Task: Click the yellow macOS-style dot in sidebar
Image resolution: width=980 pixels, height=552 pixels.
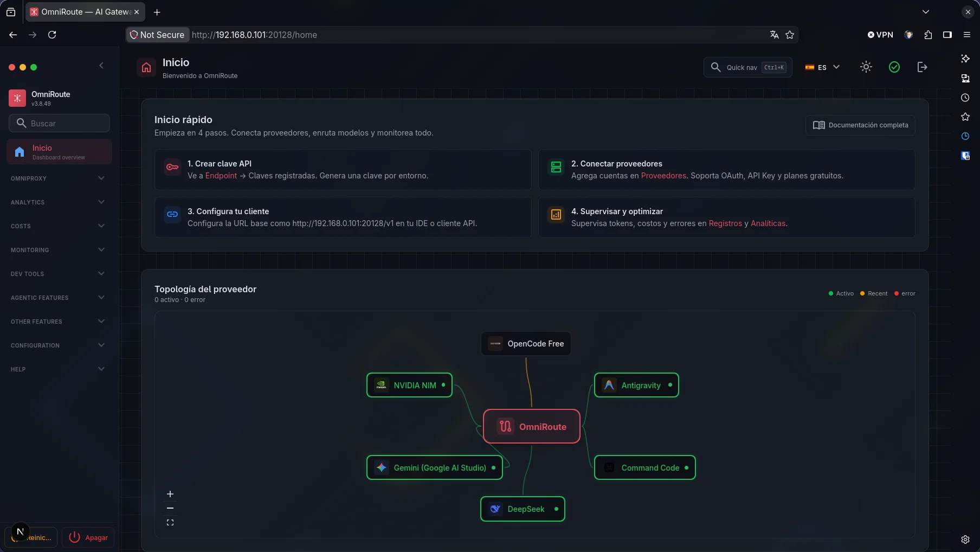Action: tap(23, 67)
